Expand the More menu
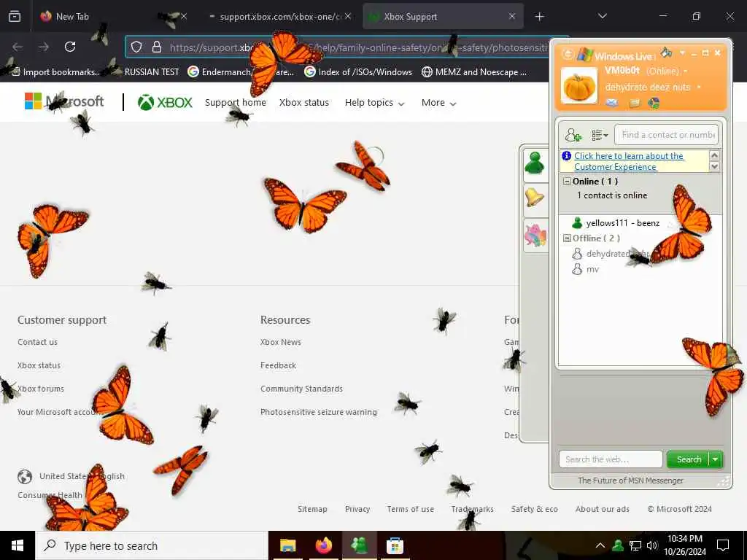The height and width of the screenshot is (560, 747). click(x=438, y=102)
